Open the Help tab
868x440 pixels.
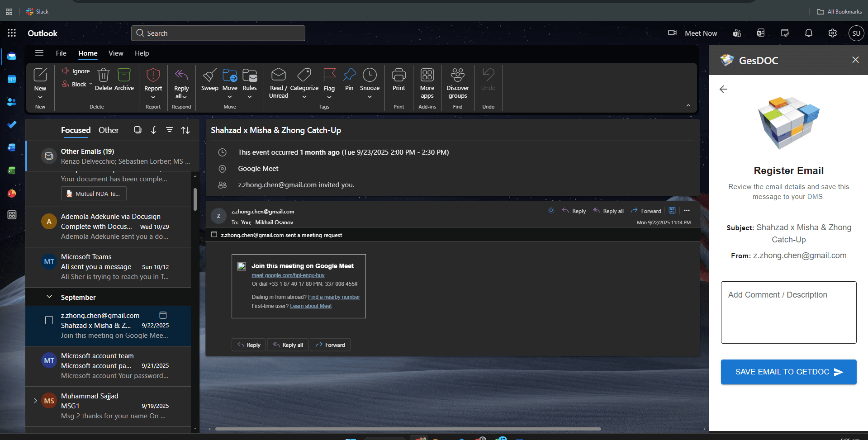pyautogui.click(x=142, y=53)
